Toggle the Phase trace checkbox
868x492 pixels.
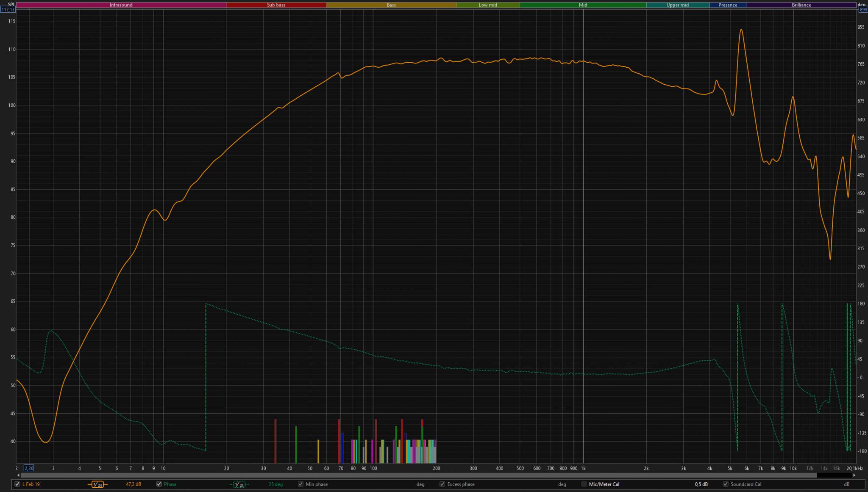coord(159,484)
